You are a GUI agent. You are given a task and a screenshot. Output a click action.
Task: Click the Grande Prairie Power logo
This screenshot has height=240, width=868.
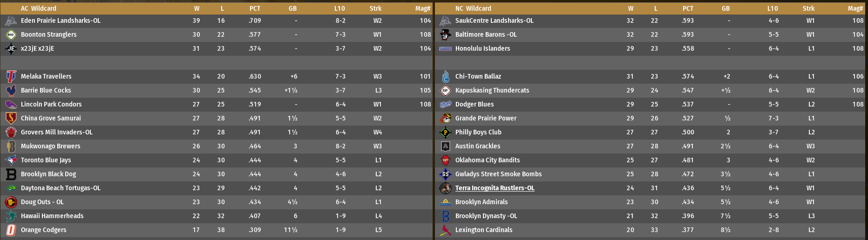click(x=446, y=119)
